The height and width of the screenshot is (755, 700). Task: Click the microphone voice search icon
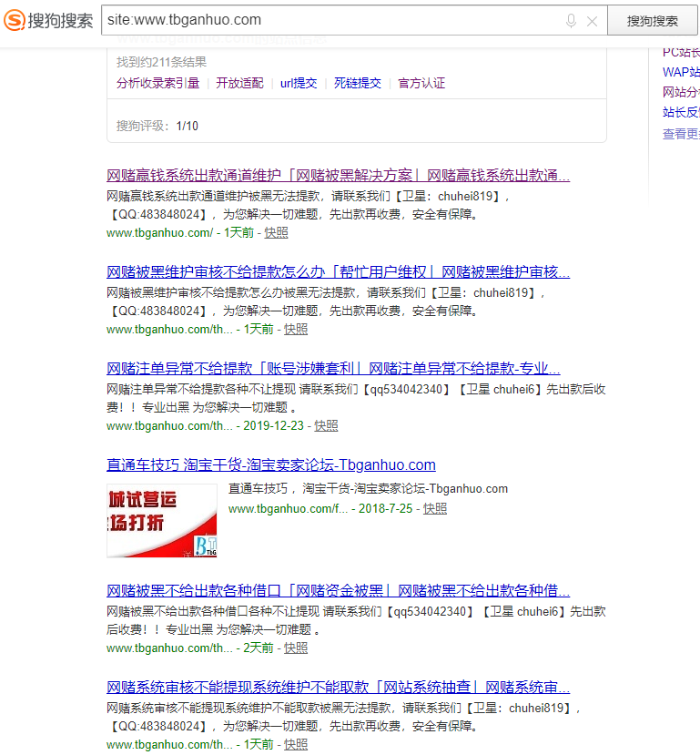click(571, 21)
